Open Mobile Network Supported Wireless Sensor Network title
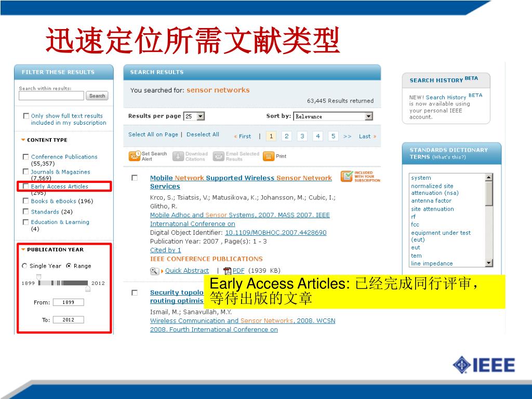 (x=241, y=182)
